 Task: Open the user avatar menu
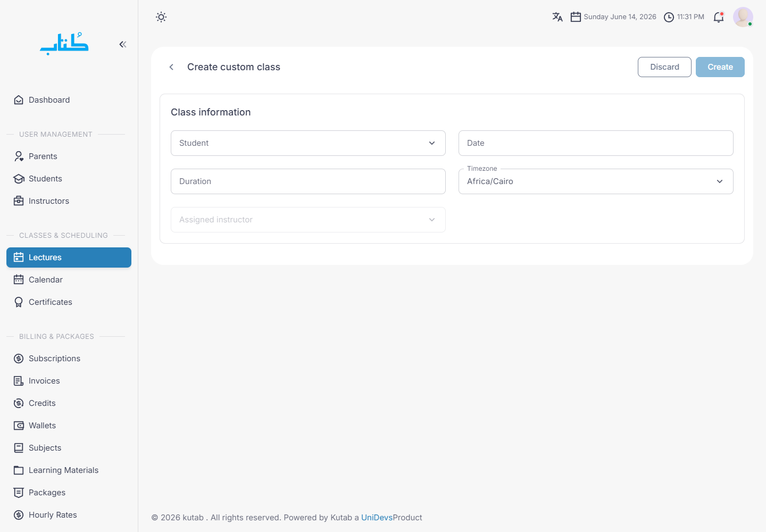(x=743, y=17)
